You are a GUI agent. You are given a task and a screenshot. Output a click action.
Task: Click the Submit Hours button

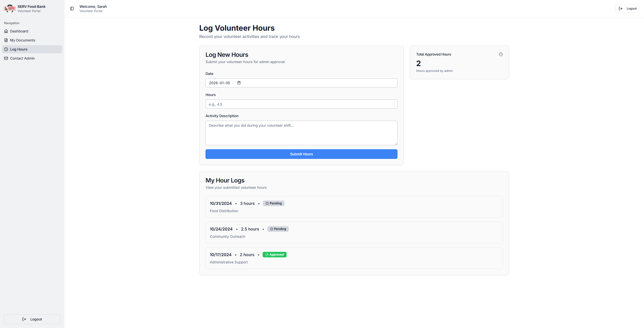301,154
